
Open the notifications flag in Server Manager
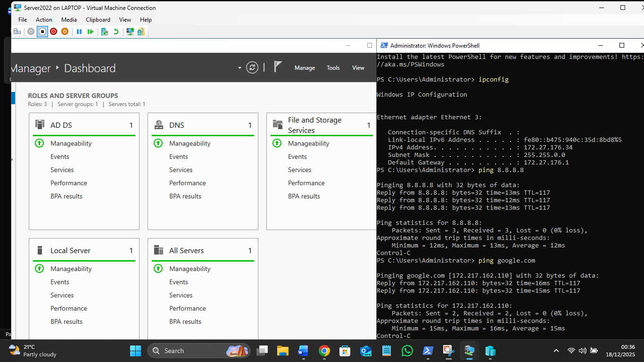[278, 67]
